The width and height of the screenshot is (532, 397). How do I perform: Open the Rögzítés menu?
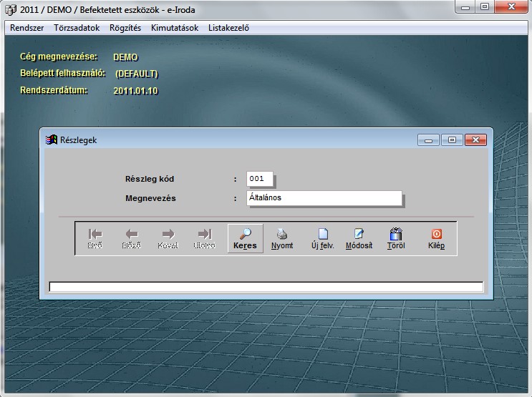point(125,28)
